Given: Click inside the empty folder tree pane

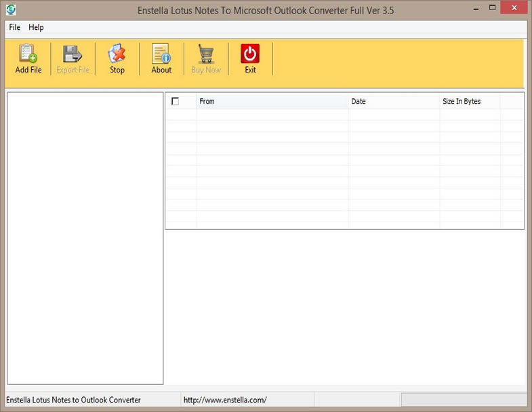Looking at the screenshot, I should point(85,237).
